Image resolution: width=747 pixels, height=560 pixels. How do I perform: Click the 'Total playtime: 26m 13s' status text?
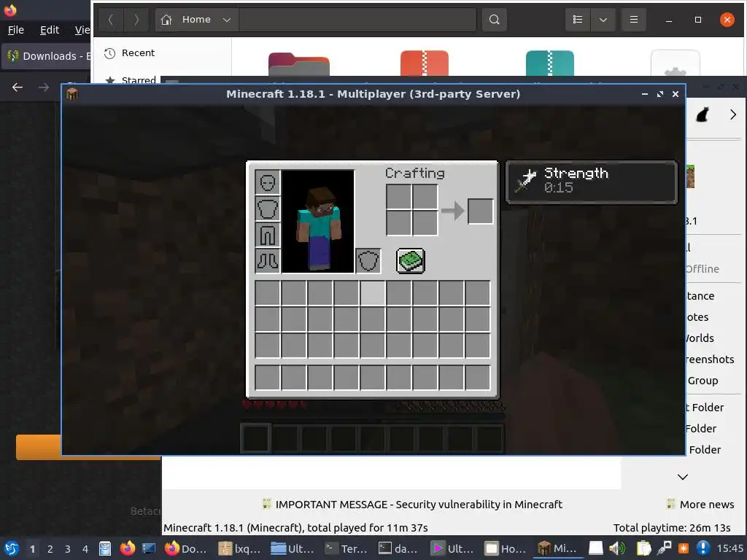(x=672, y=528)
